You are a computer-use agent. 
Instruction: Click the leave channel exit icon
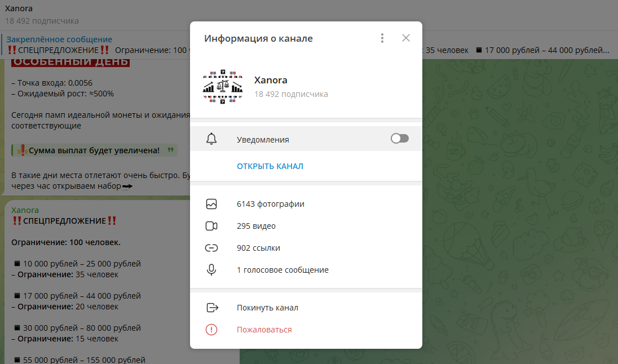[x=212, y=308]
